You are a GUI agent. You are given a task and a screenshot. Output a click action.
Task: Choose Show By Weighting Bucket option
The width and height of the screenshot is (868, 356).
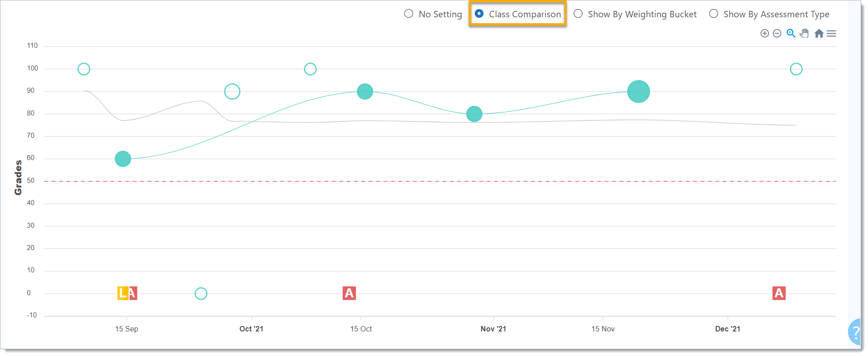pos(578,14)
